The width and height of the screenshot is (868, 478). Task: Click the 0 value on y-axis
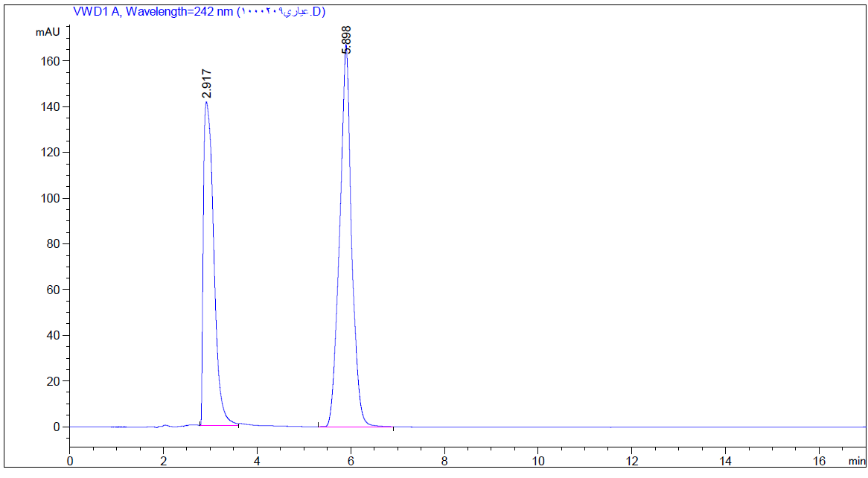point(55,427)
